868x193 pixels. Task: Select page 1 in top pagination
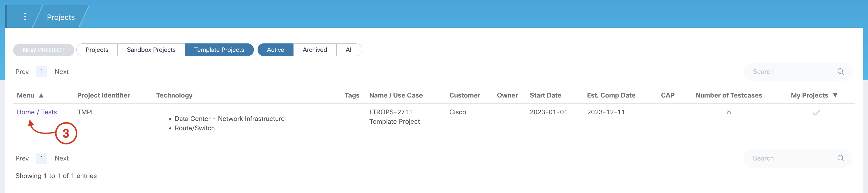(42, 72)
